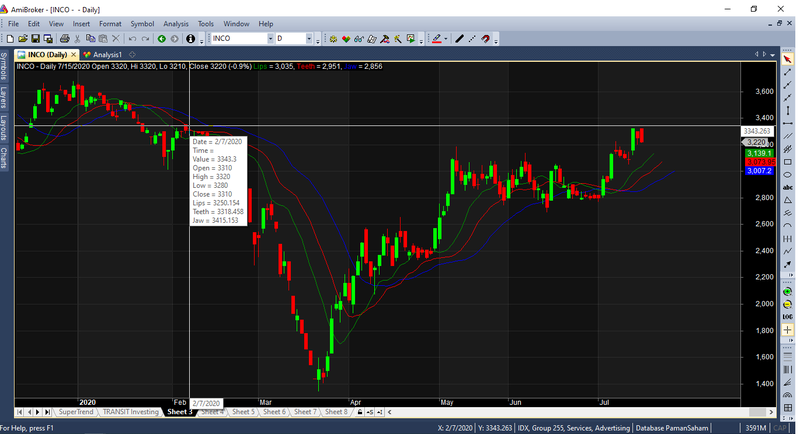
Task: Select the Arc drawing tool
Action: tap(788, 226)
